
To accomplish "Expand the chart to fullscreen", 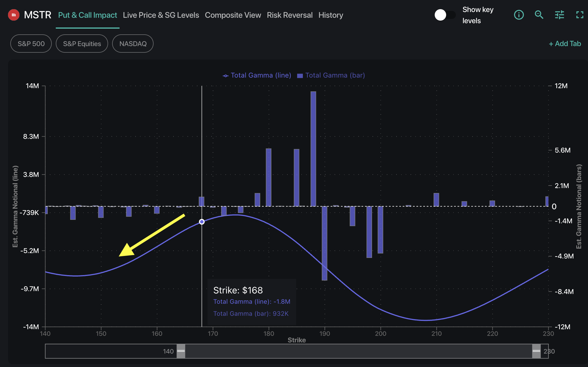I will (580, 15).
